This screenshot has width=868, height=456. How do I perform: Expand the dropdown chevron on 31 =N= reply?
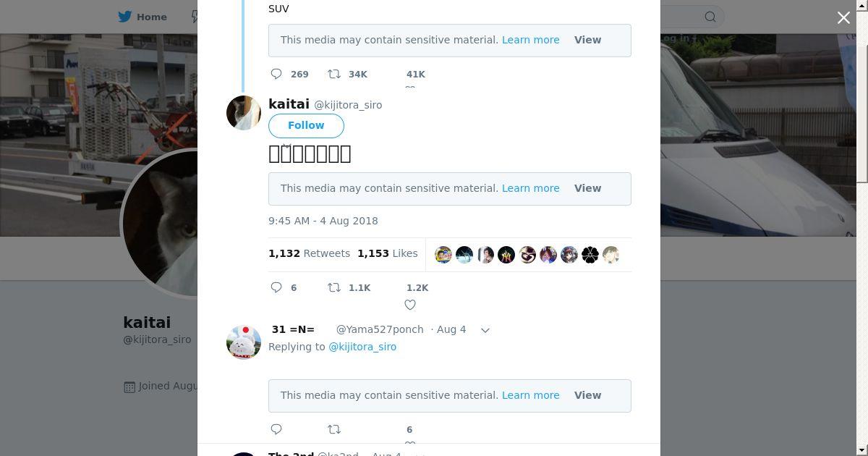(x=485, y=330)
